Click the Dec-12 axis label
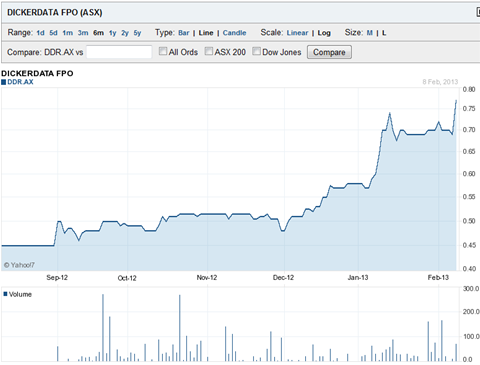Screen dimensions: 480x365 point(283,278)
